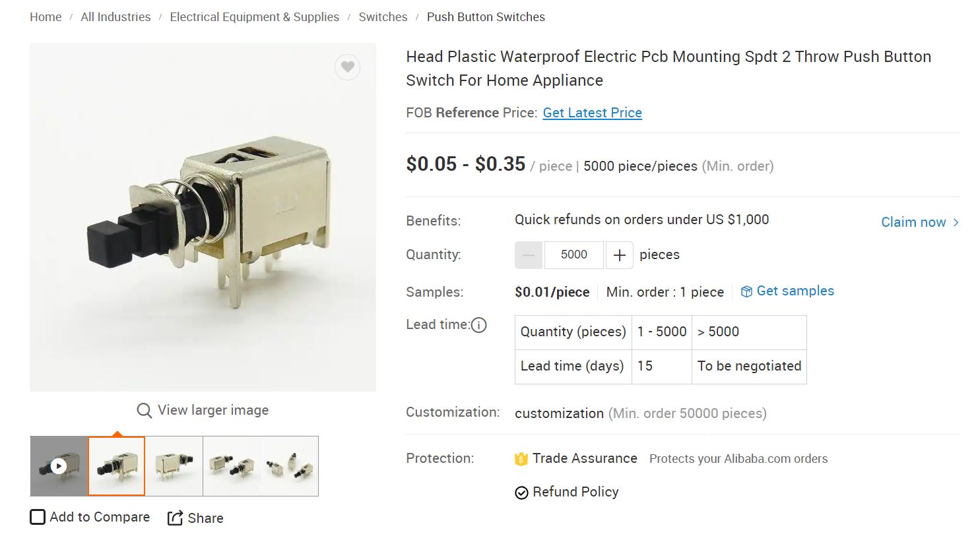
Task: Add product to favorites with heart icon
Action: tap(347, 67)
